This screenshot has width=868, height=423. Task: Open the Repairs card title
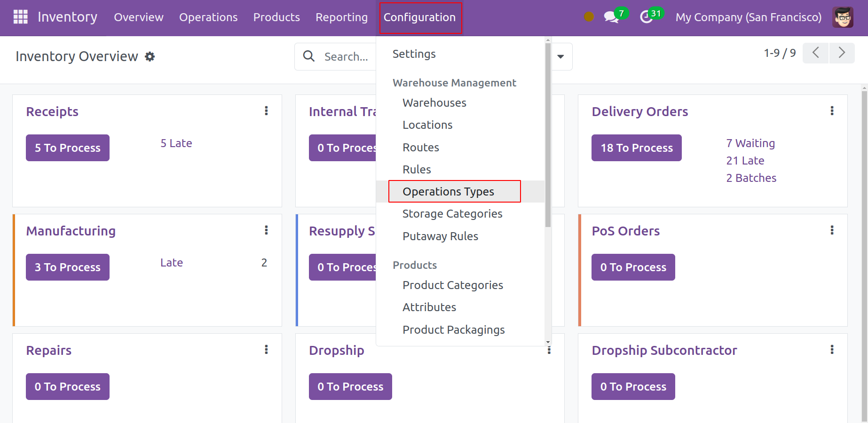click(x=49, y=351)
